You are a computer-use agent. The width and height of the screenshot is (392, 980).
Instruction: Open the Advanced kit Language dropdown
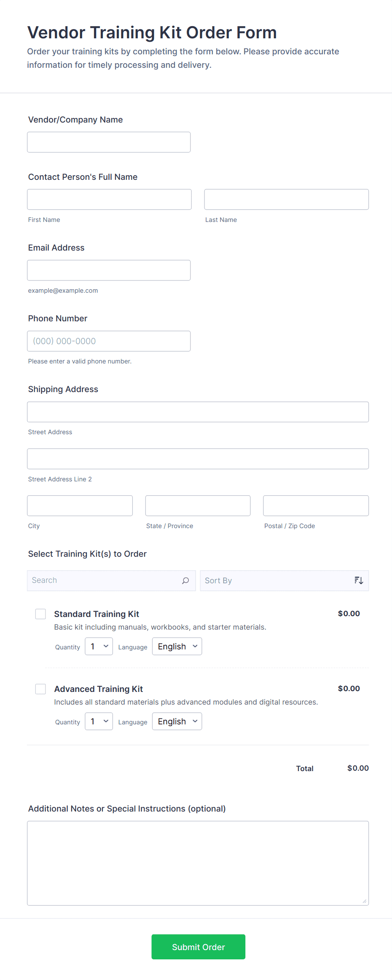(x=177, y=721)
